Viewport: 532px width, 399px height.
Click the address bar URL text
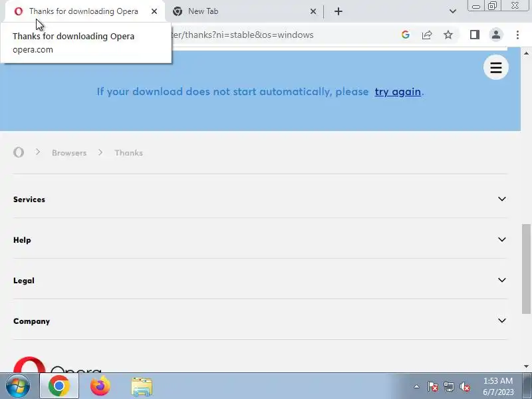coord(243,35)
